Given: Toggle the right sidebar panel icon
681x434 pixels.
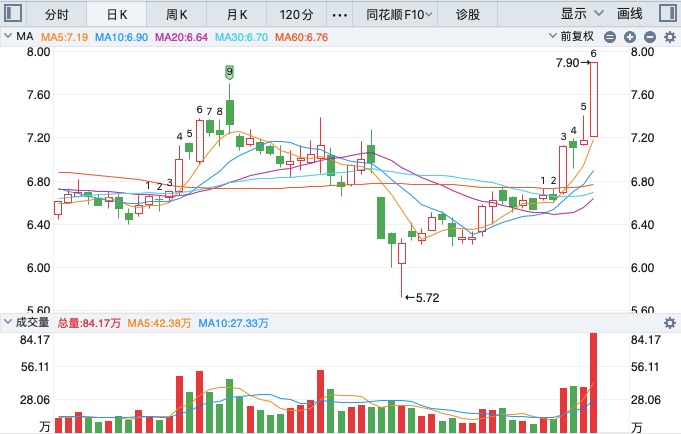Looking at the screenshot, I should (x=668, y=13).
